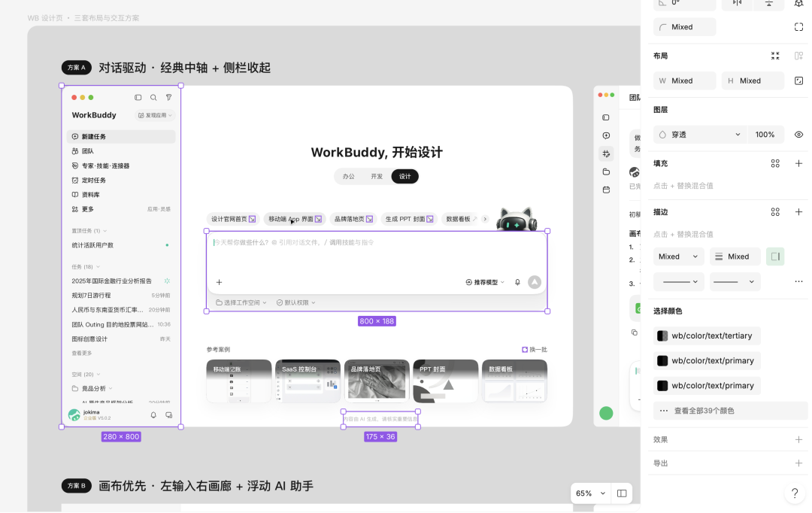Open search in the WorkBuddy sidebar
The width and height of the screenshot is (812, 513).
[x=153, y=98]
